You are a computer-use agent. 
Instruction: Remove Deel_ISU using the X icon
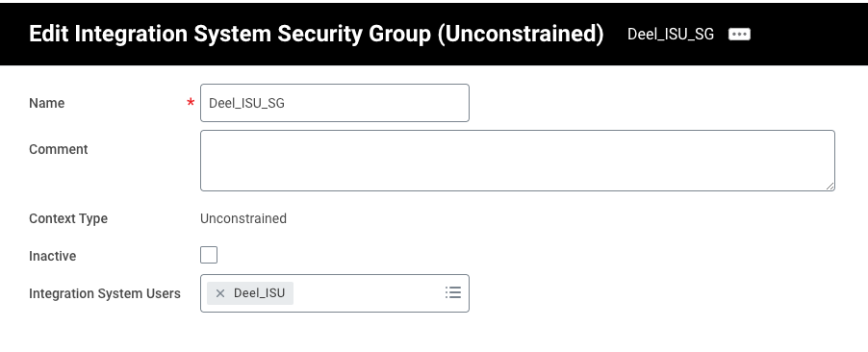tap(220, 293)
